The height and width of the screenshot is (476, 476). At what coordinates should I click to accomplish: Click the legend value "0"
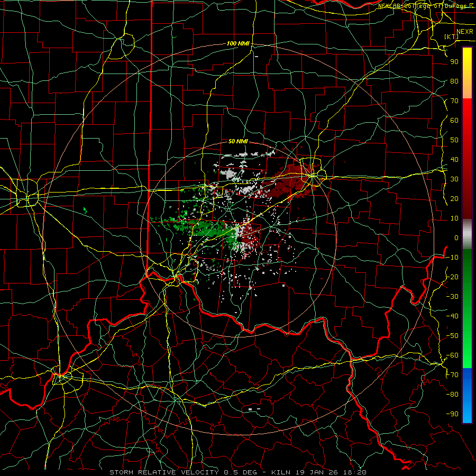click(456, 238)
